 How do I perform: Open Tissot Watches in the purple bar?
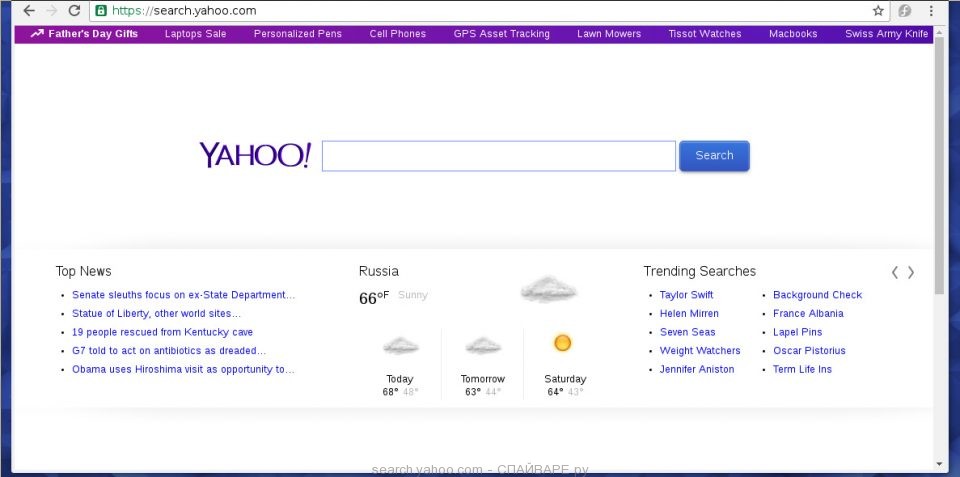click(705, 34)
